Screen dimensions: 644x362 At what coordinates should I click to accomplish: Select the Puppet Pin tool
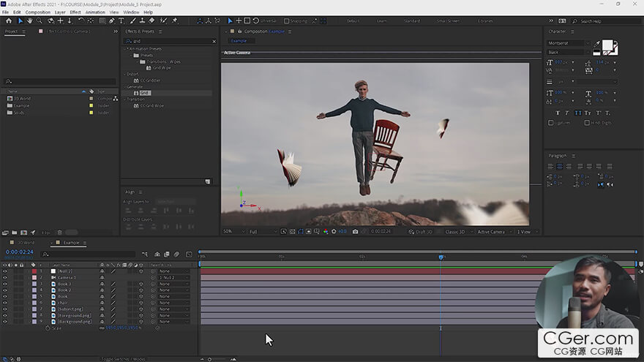175,20
